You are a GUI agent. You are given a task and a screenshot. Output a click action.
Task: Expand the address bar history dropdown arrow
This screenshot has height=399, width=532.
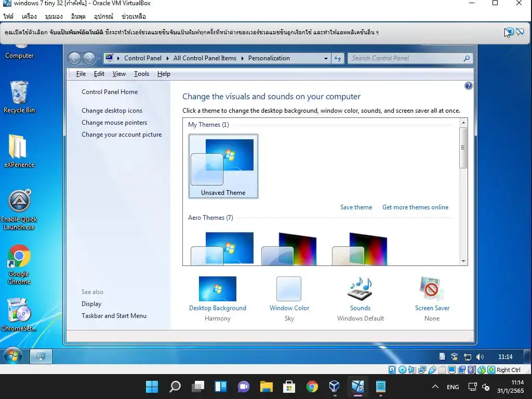[x=326, y=58]
